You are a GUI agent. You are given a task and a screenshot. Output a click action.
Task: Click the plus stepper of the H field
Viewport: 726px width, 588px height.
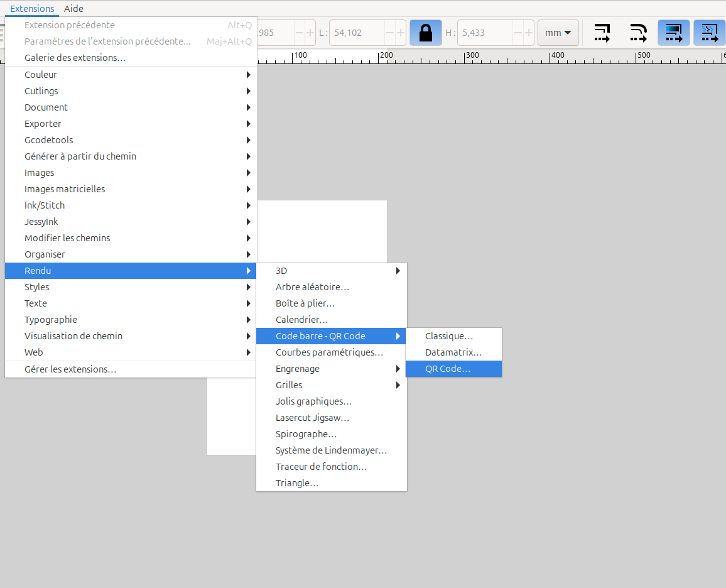pyautogui.click(x=528, y=33)
